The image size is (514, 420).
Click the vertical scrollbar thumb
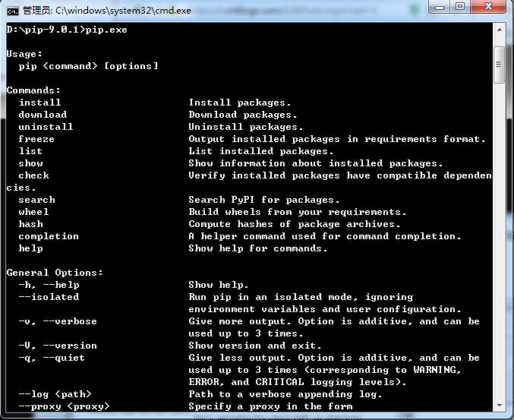[500, 65]
